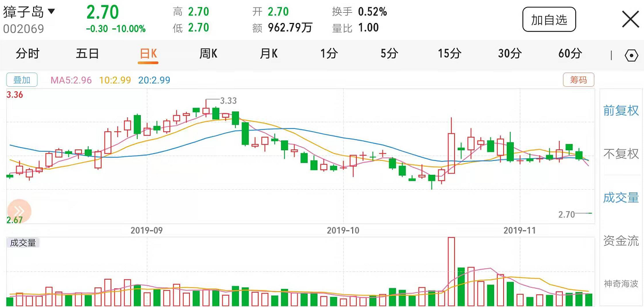Switch to the 30分 chart tab

pyautogui.click(x=510, y=53)
